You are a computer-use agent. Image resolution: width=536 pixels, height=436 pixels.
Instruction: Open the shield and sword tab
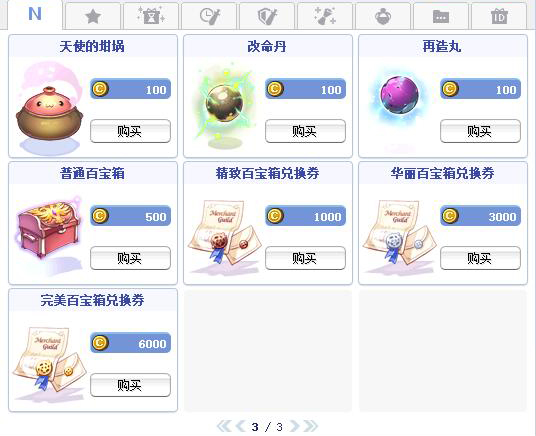click(267, 16)
